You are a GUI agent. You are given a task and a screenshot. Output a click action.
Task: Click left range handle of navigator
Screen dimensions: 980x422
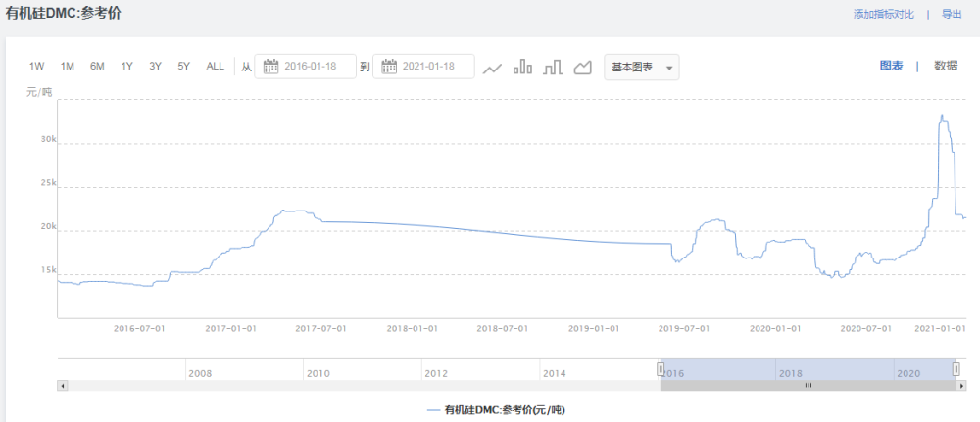[661, 369]
